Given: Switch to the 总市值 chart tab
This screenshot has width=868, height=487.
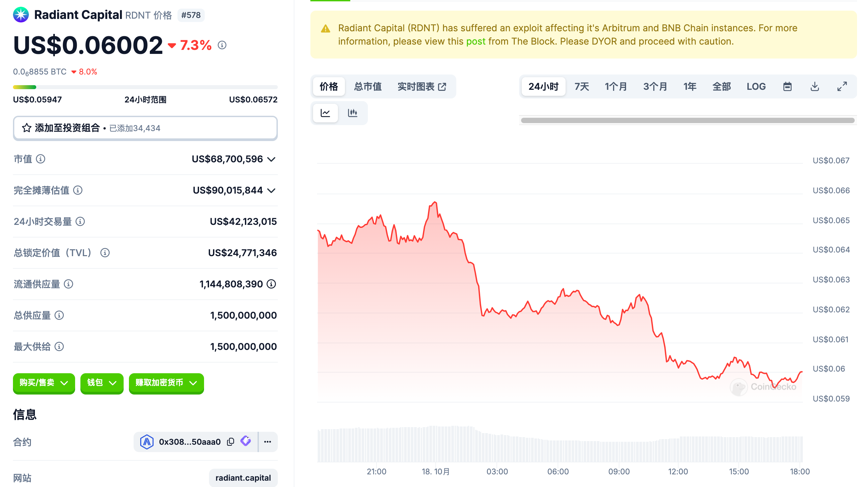Looking at the screenshot, I should coord(368,87).
